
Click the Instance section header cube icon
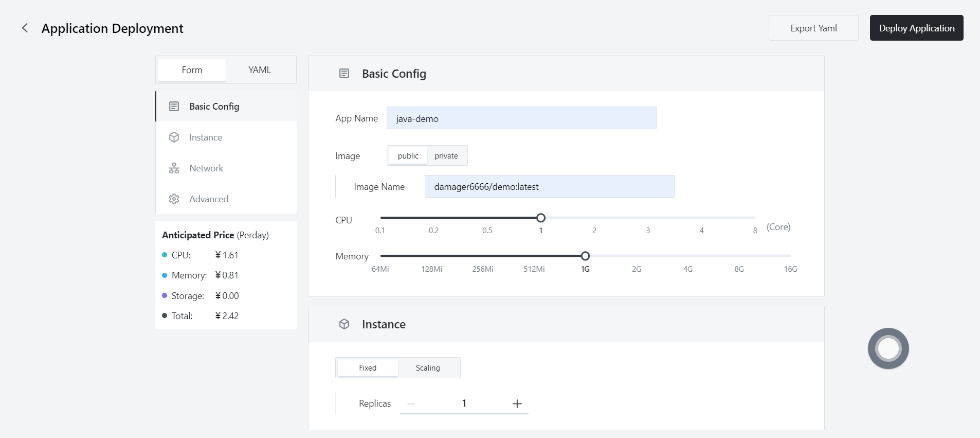344,324
